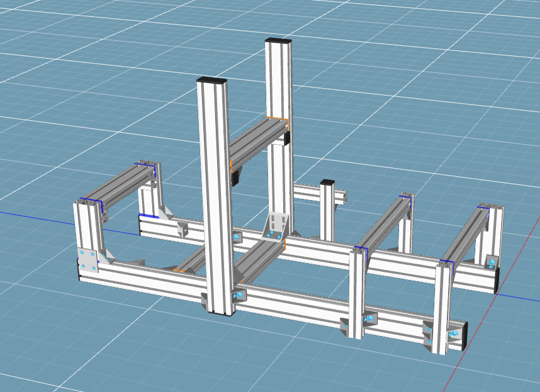Select gusset bracket at rear tall post base
Image resolution: width=540 pixels, height=392 pixels.
[x=275, y=227]
